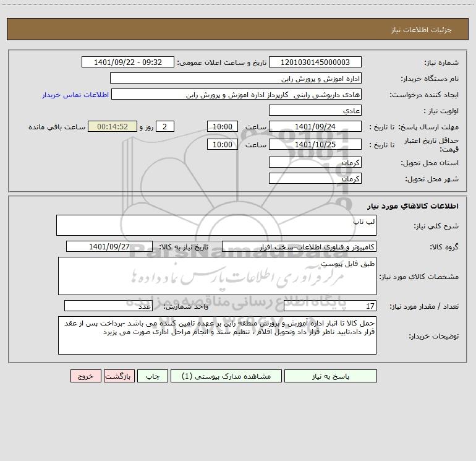Click the گروه کالا field

[299, 246]
